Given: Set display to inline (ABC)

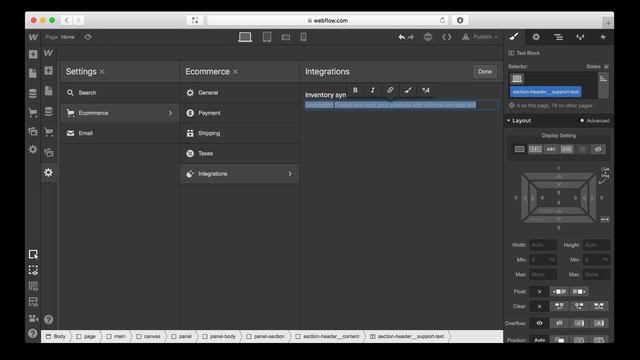Looking at the screenshot, I should 551,149.
